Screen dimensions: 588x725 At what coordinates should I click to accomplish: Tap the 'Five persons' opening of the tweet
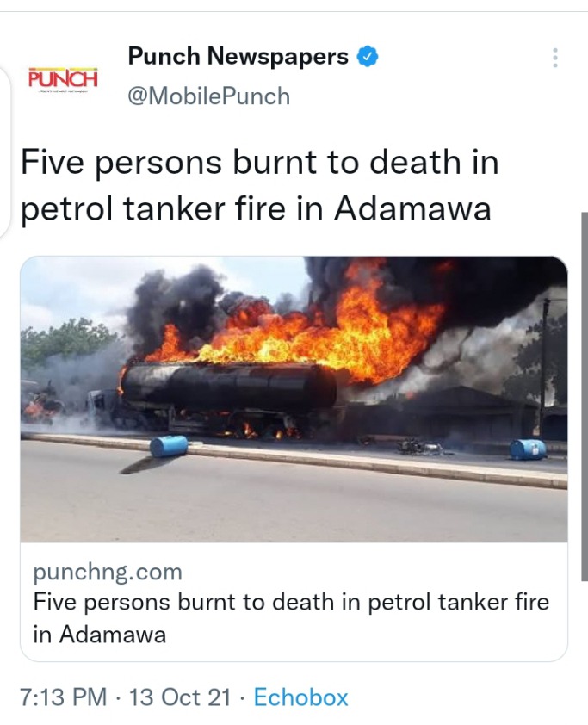coord(121,164)
